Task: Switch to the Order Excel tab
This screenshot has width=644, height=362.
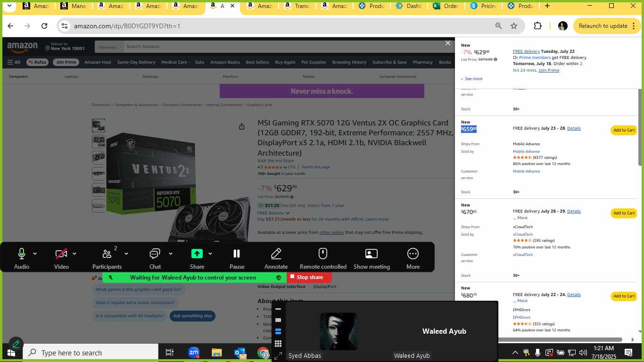Action: click(446, 6)
